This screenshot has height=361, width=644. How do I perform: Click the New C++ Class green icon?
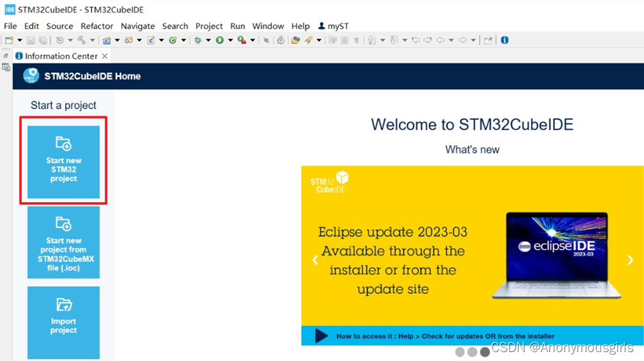(173, 40)
